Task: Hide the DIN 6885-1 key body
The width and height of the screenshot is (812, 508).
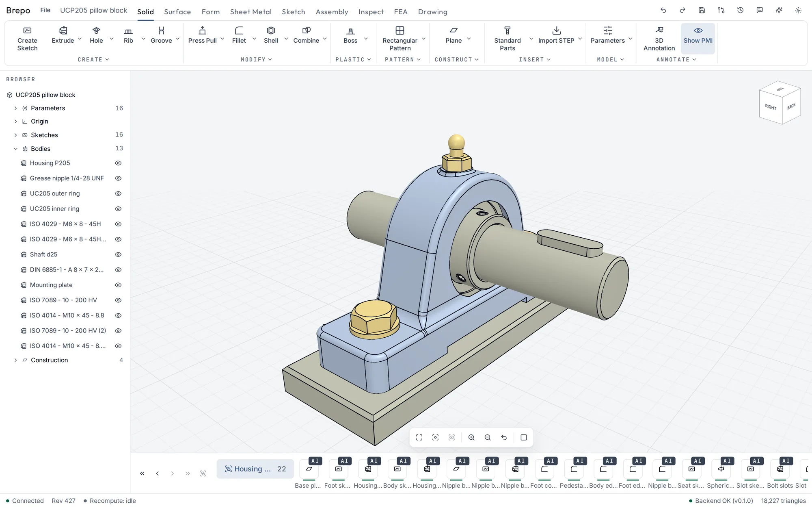Action: point(118,270)
